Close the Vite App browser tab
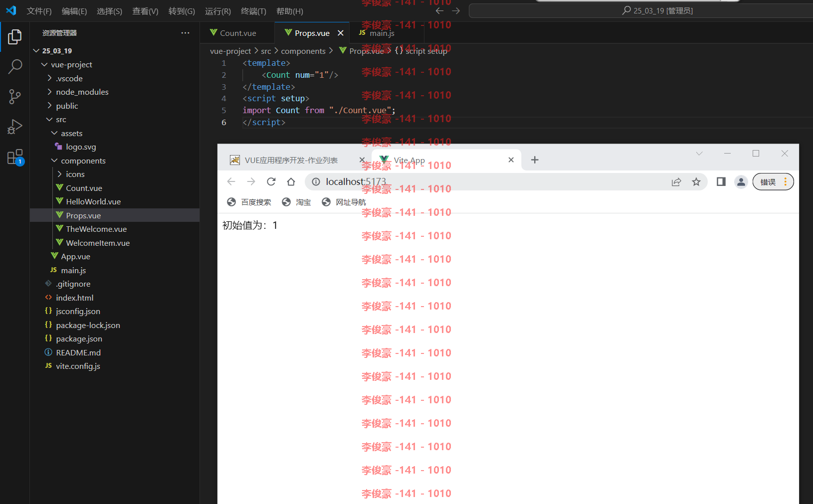 click(511, 160)
